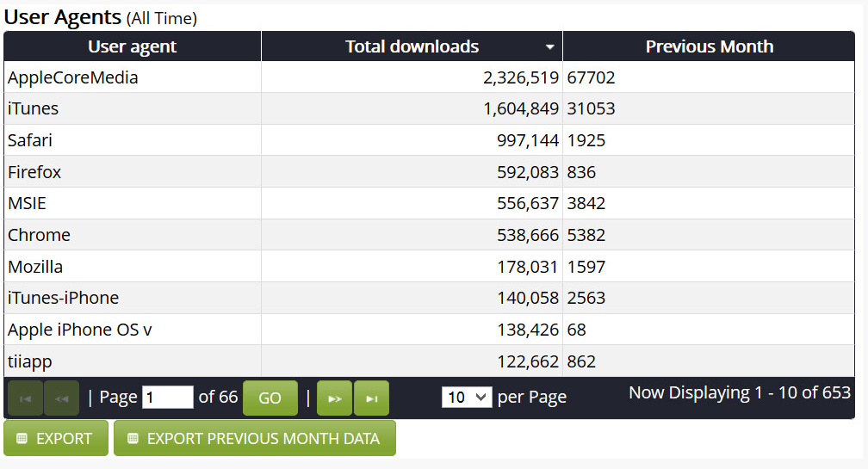
Task: Click previous month value 1925
Action: 586,140
